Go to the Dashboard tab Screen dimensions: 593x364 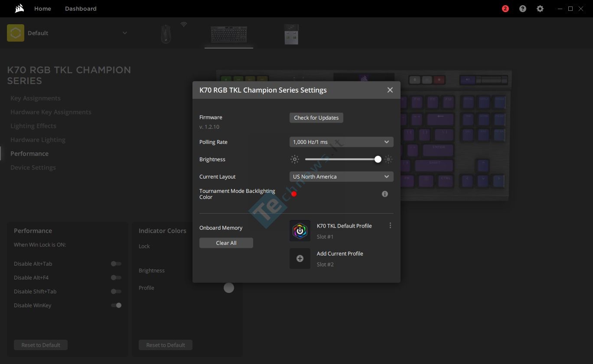[81, 9]
